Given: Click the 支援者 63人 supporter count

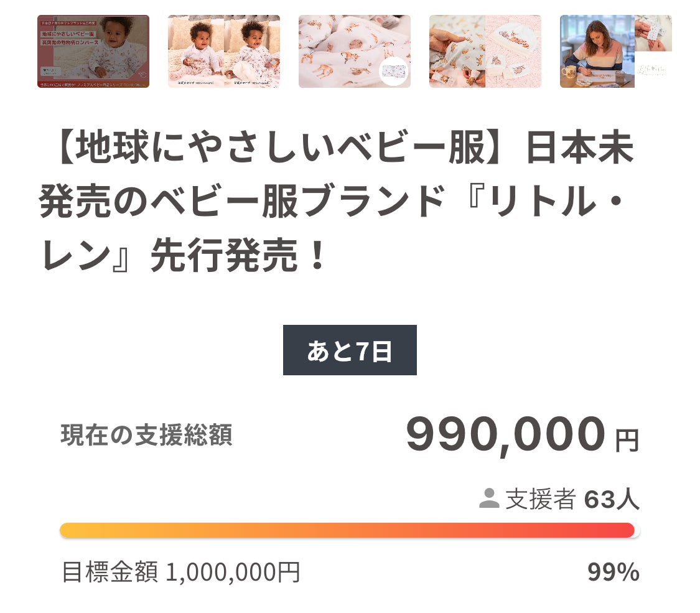Looking at the screenshot, I should [571, 498].
